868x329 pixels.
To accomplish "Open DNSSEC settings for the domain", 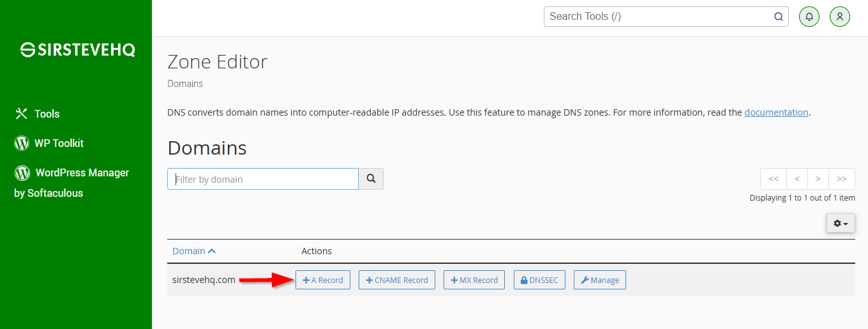I will tap(539, 280).
